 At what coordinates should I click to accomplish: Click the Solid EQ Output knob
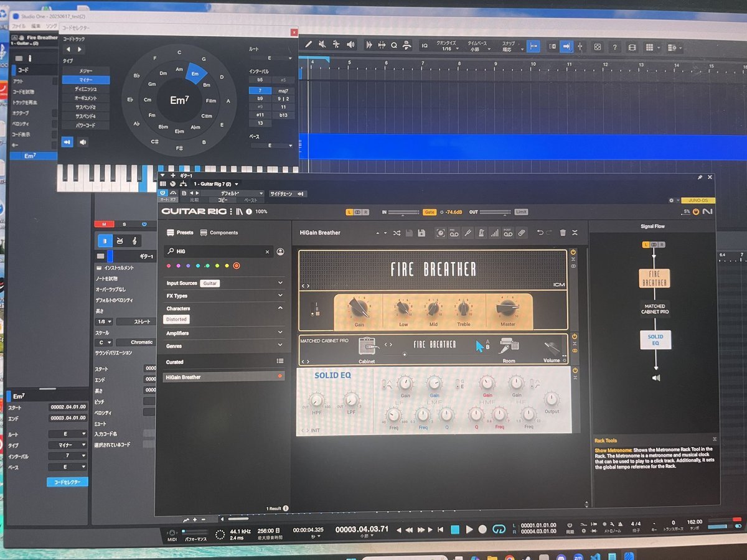click(x=551, y=399)
